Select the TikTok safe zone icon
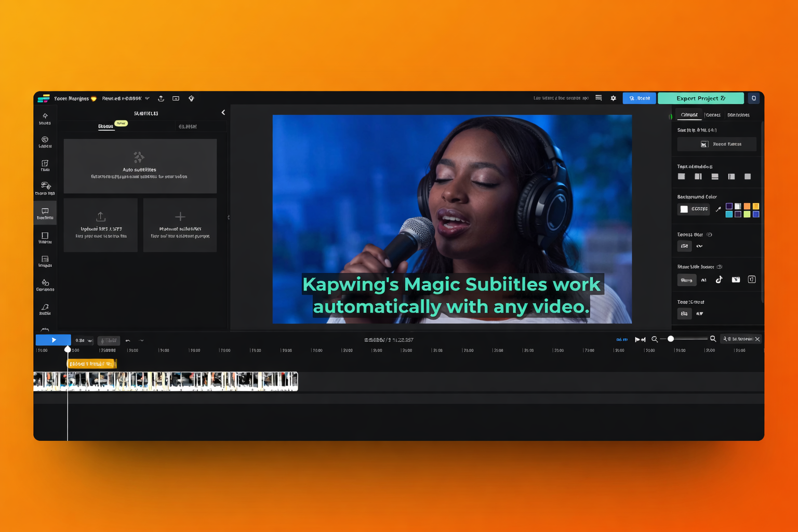The width and height of the screenshot is (798, 532). point(719,280)
